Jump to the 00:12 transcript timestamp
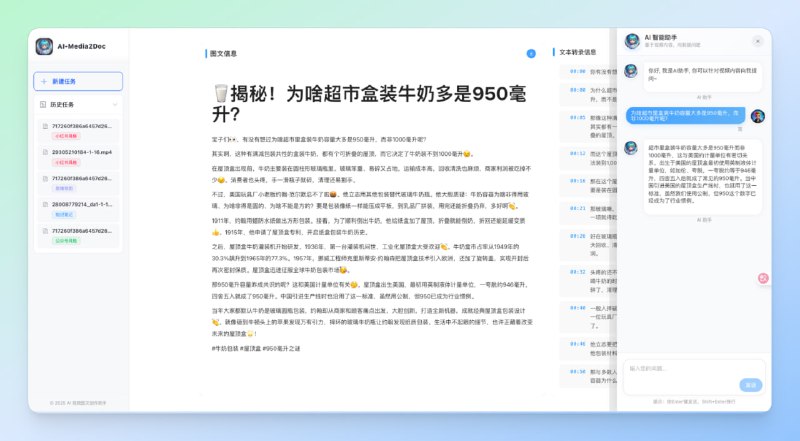Screen dimensions: 800x441 pos(577,153)
